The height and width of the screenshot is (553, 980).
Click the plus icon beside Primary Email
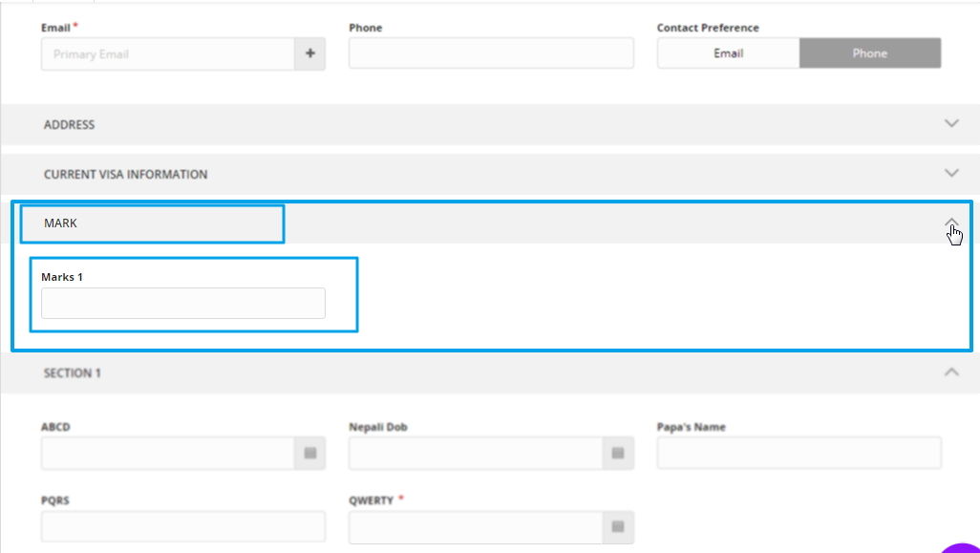tap(309, 54)
